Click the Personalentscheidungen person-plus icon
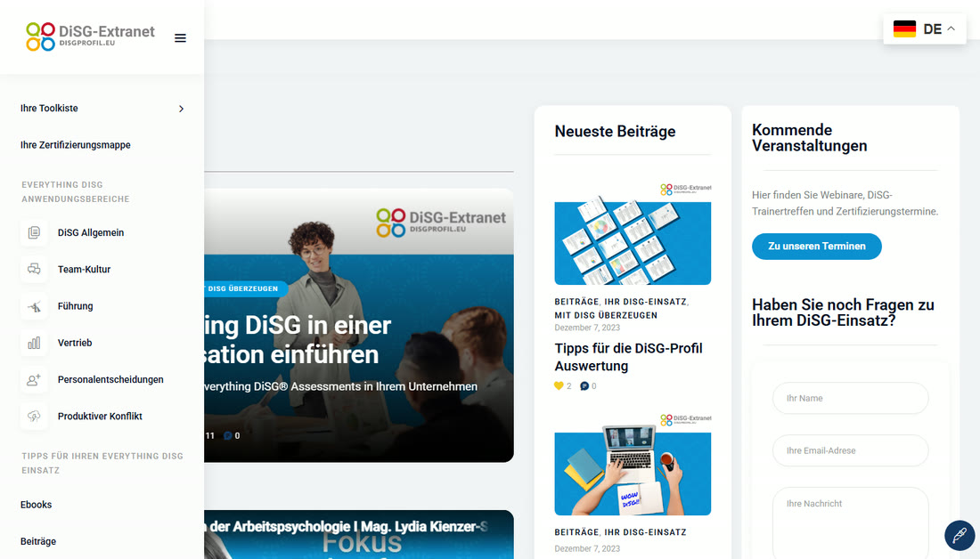980x559 pixels. 34,379
